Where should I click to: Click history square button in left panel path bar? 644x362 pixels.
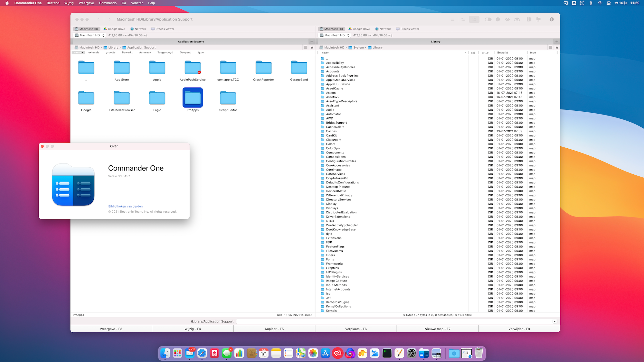point(306,47)
